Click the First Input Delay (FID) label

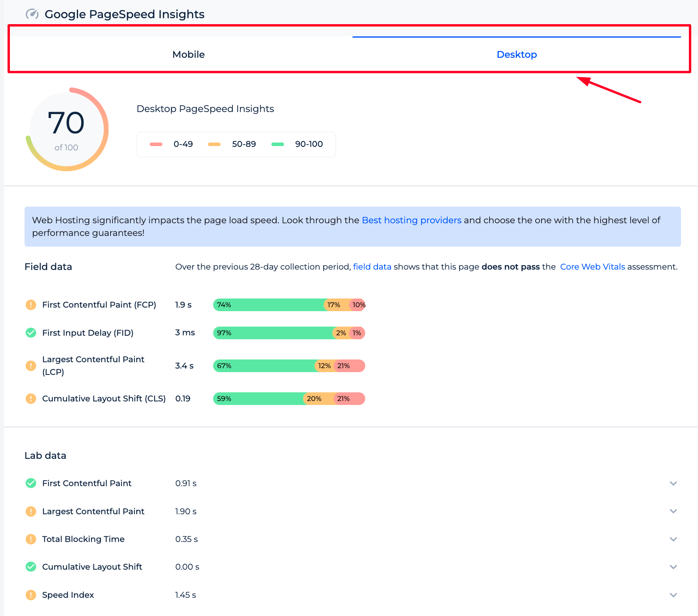click(88, 333)
